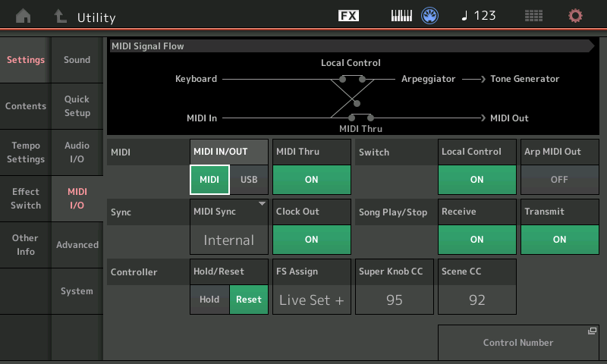Open the FX status icon
The width and height of the screenshot is (607, 364).
[x=348, y=16]
